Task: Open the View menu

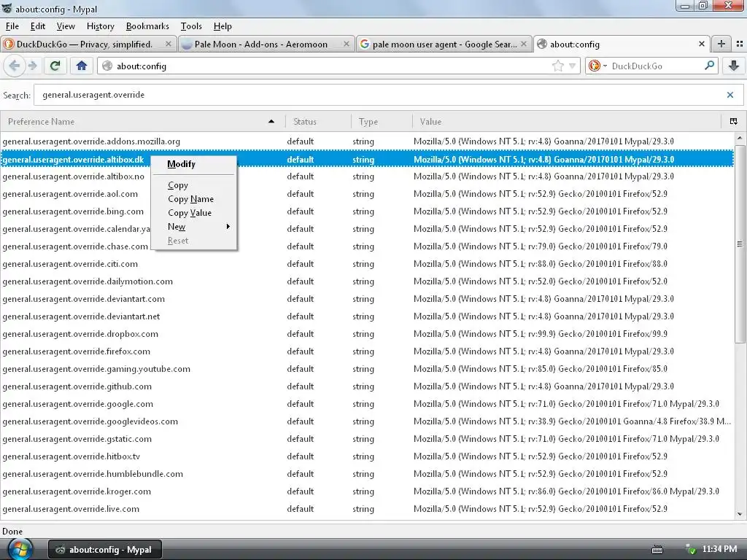Action: (66, 26)
